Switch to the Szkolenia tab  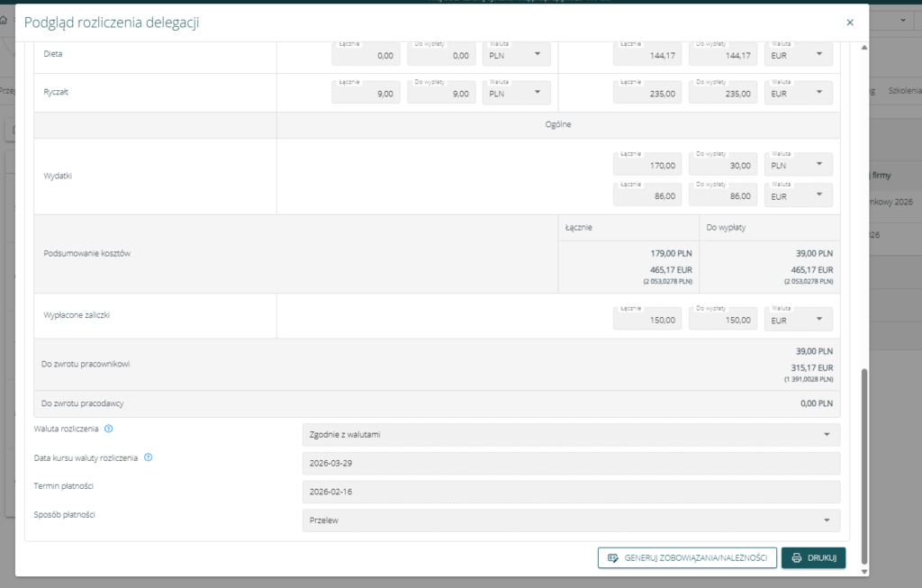tap(903, 91)
